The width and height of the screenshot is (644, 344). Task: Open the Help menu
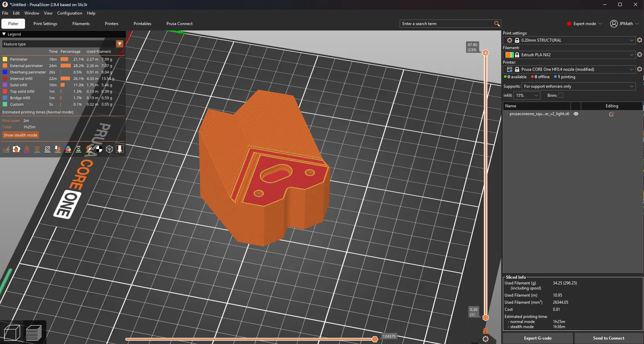[91, 13]
